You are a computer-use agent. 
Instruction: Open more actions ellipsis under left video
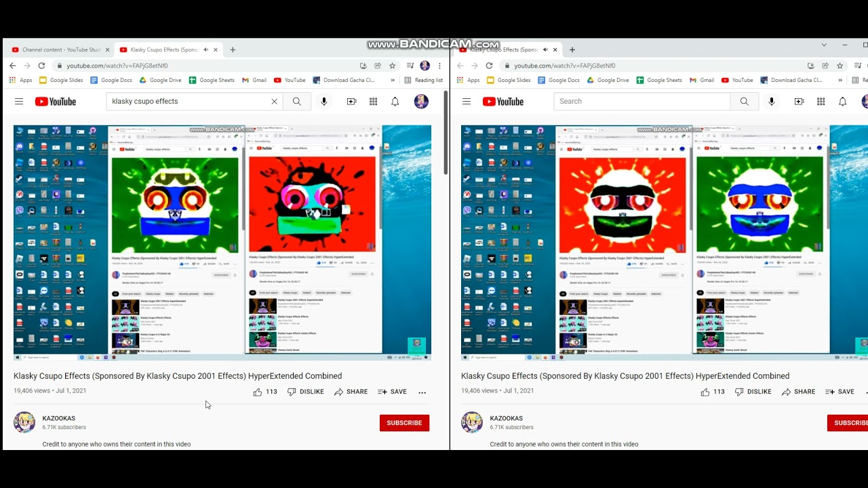point(422,392)
